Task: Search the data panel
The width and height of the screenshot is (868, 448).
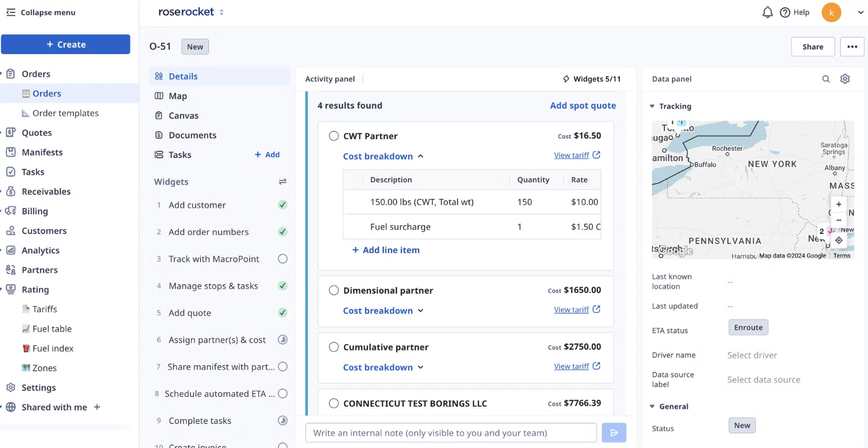Action: 826,79
